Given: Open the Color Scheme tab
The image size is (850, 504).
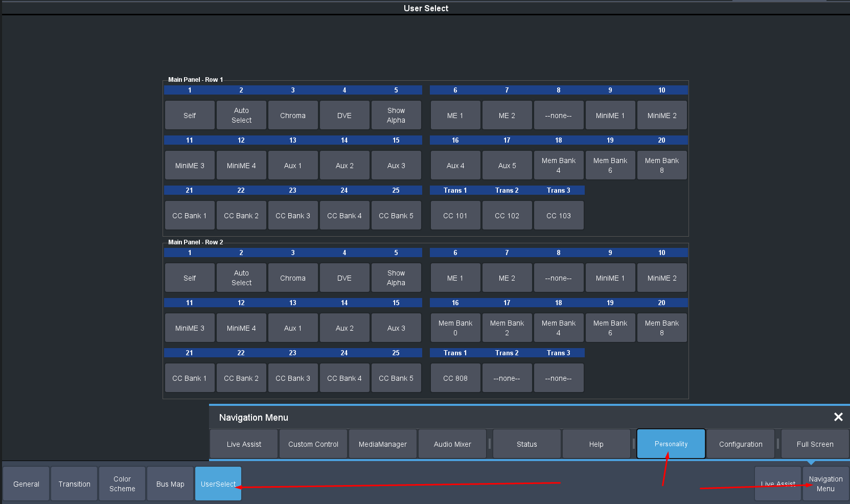Looking at the screenshot, I should [122, 484].
